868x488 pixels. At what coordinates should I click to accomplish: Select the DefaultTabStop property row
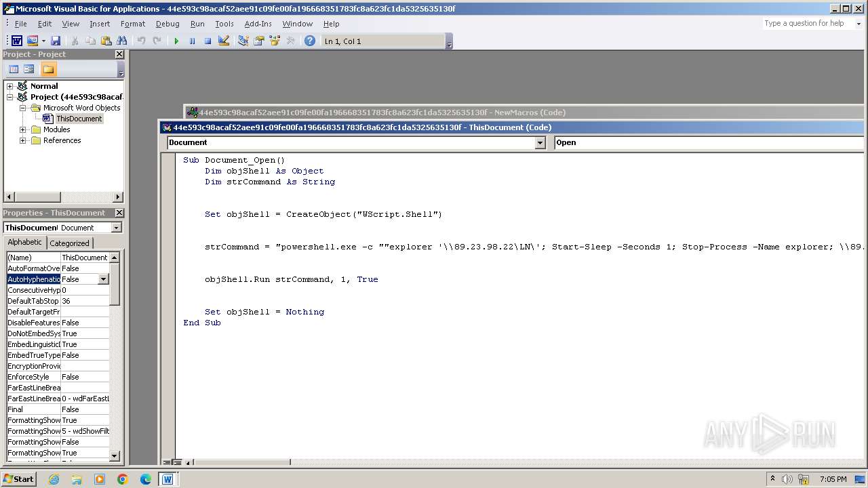click(58, 301)
